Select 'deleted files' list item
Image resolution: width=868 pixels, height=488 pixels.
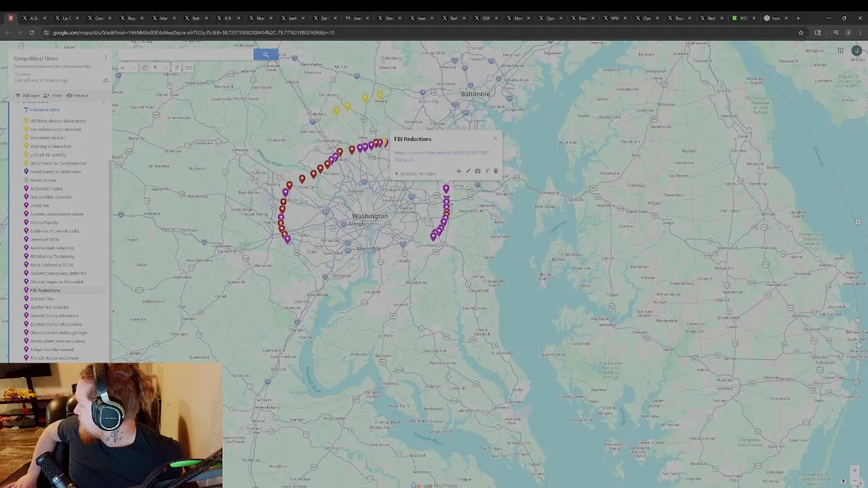pos(42,299)
